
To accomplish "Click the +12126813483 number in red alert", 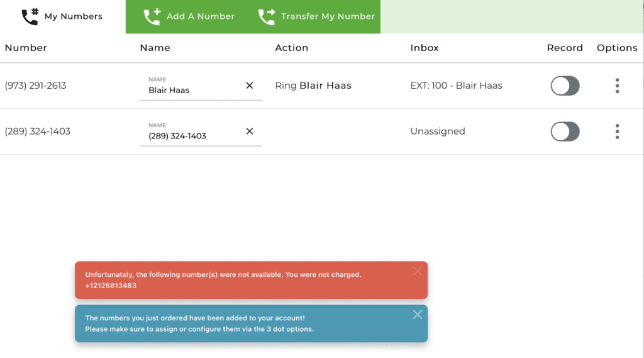I will point(111,286).
